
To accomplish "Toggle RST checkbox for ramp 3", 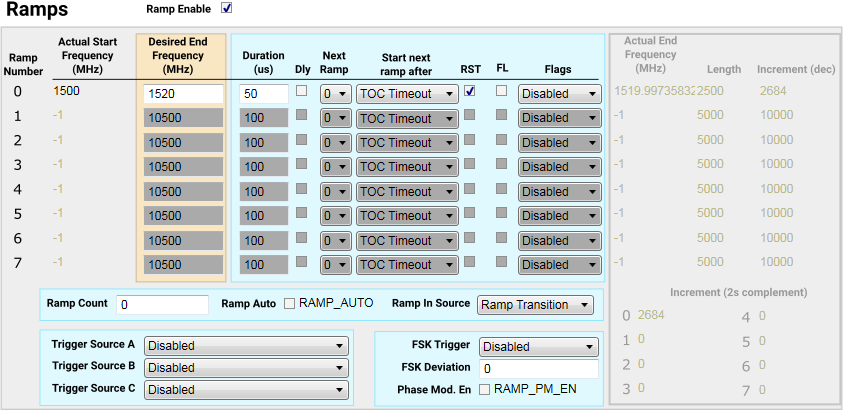I will [470, 164].
